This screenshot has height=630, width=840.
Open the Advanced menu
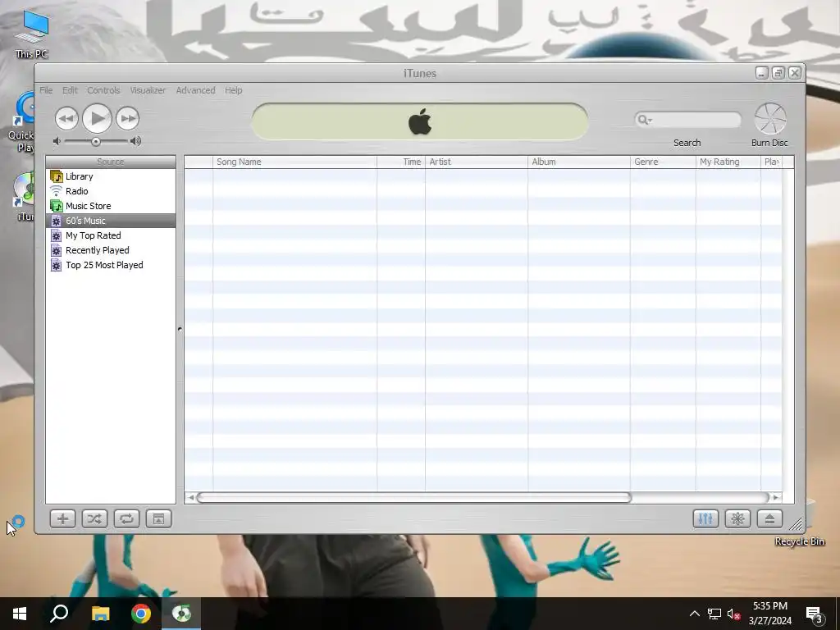(x=195, y=90)
